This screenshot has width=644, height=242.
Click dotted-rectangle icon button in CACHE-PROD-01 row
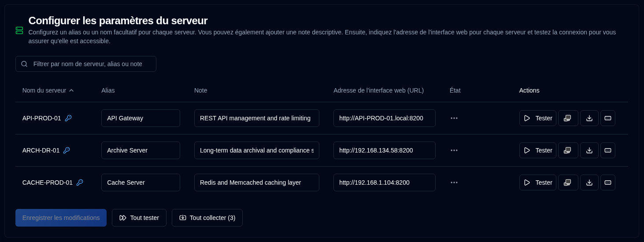coord(608,182)
